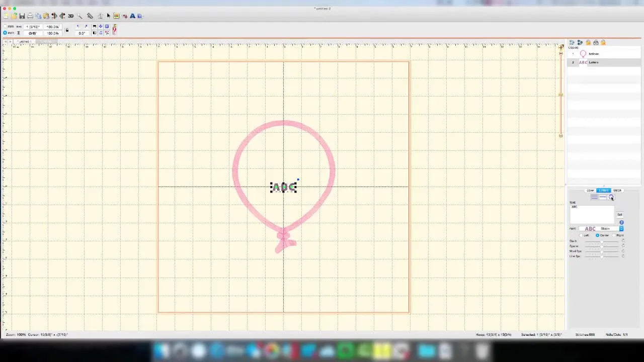Click the rotation angle field showing 0.0°
This screenshot has height=362, width=644.
point(82,33)
